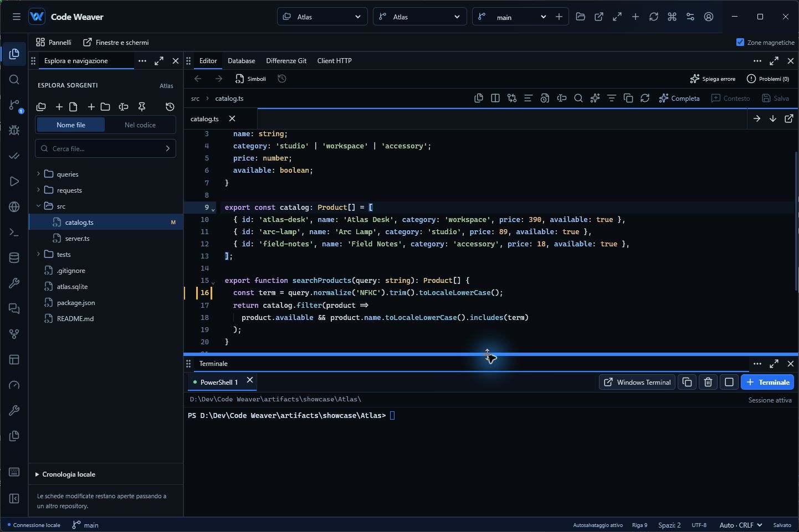Select the Nome file search mode
Image resolution: width=799 pixels, height=532 pixels.
point(71,125)
